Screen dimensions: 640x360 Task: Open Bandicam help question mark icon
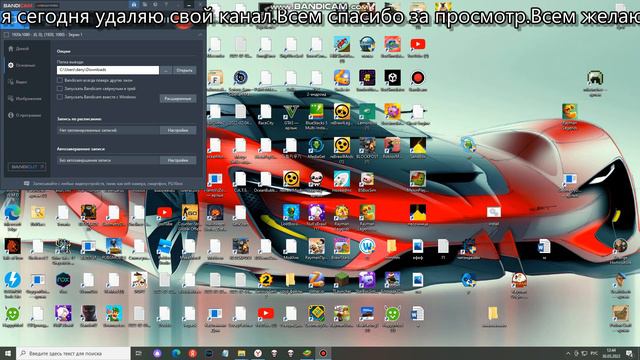pyautogui.click(x=166, y=4)
